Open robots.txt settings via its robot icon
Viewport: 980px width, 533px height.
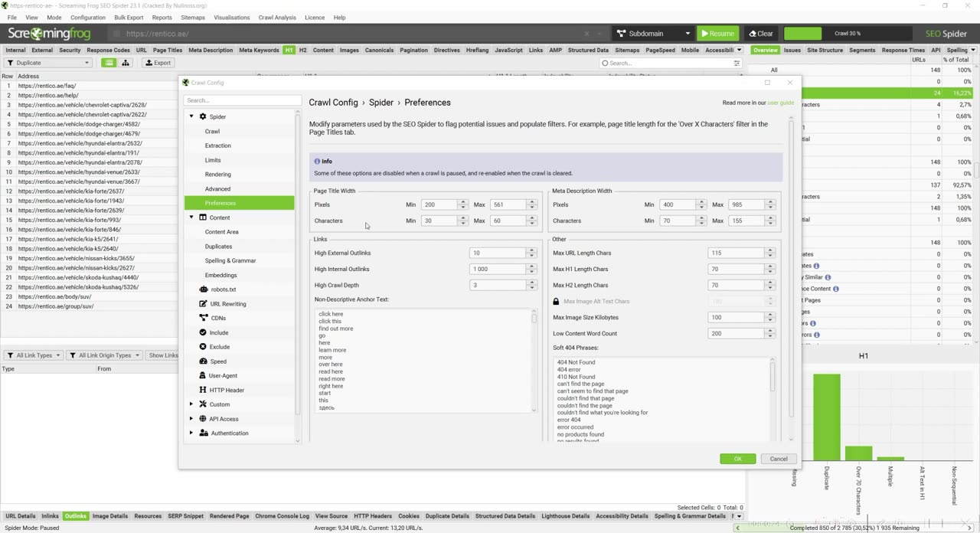(203, 289)
